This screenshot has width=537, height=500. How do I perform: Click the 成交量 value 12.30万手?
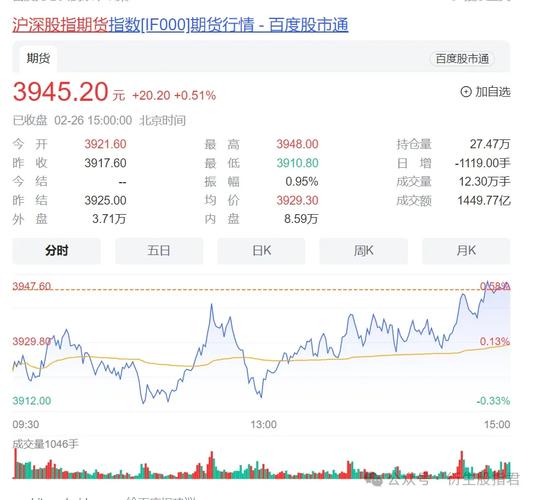485,182
